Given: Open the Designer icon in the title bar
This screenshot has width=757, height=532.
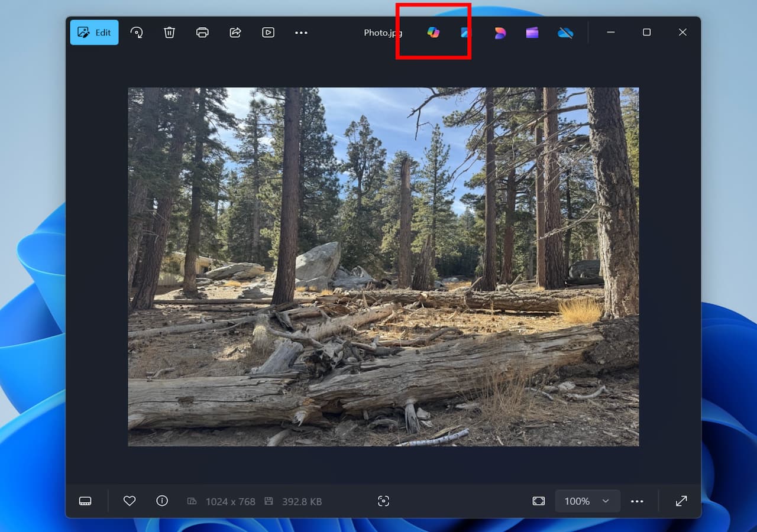Looking at the screenshot, I should 500,33.
